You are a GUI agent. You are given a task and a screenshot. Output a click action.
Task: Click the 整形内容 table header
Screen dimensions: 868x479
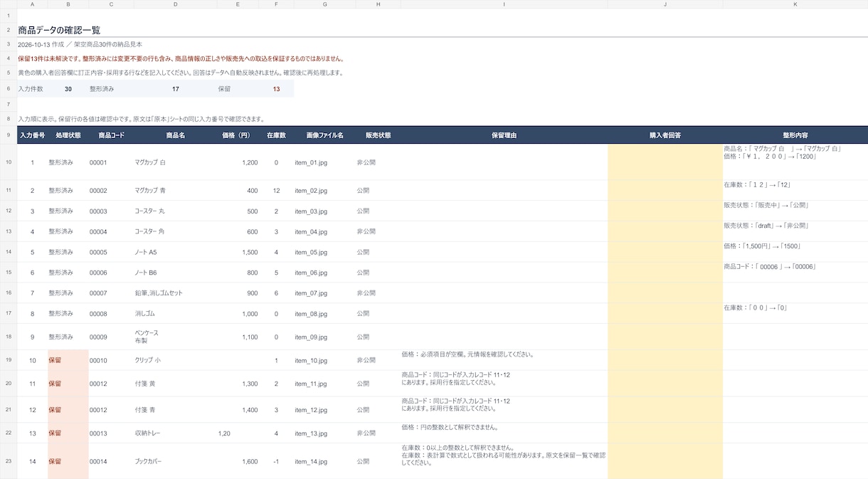tap(795, 135)
